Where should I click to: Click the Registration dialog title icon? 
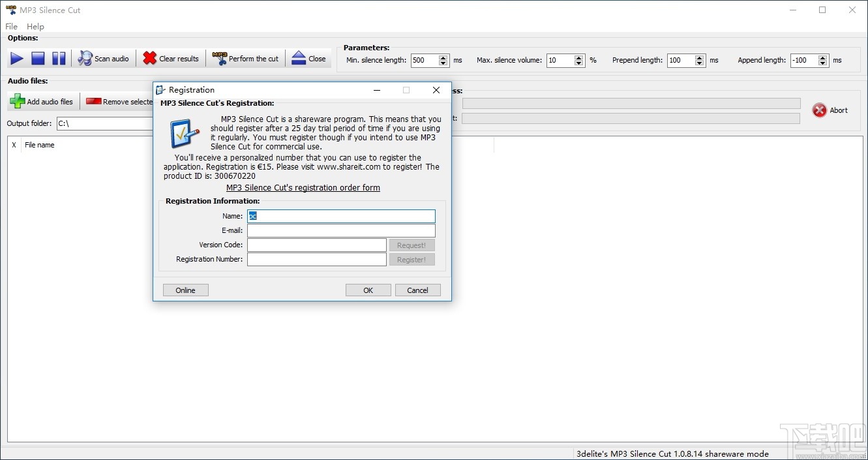tap(160, 90)
